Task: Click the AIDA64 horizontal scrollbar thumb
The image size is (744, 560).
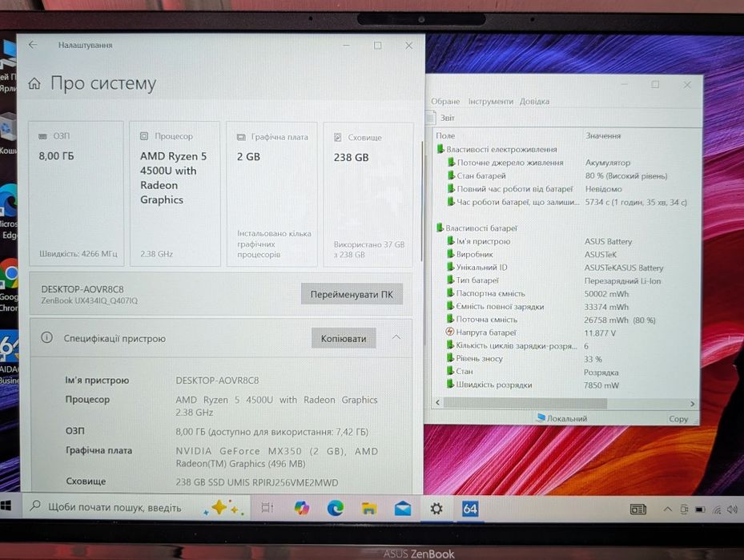Action: [525, 403]
